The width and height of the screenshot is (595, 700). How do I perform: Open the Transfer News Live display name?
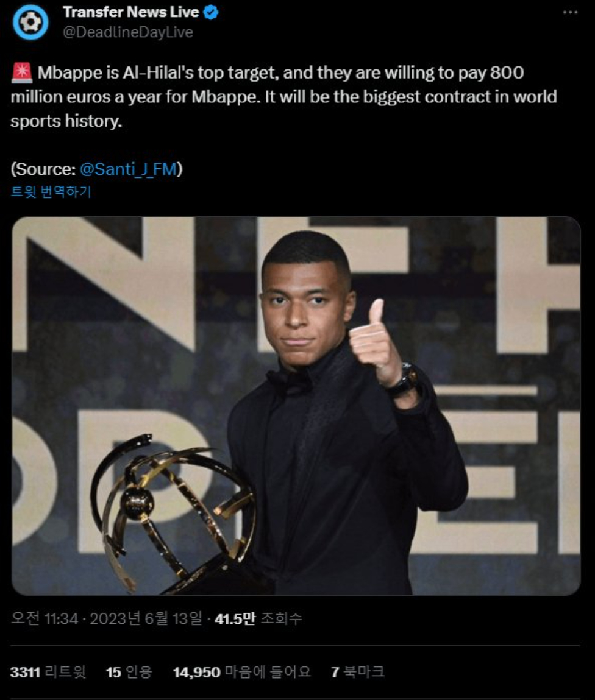[130, 12]
